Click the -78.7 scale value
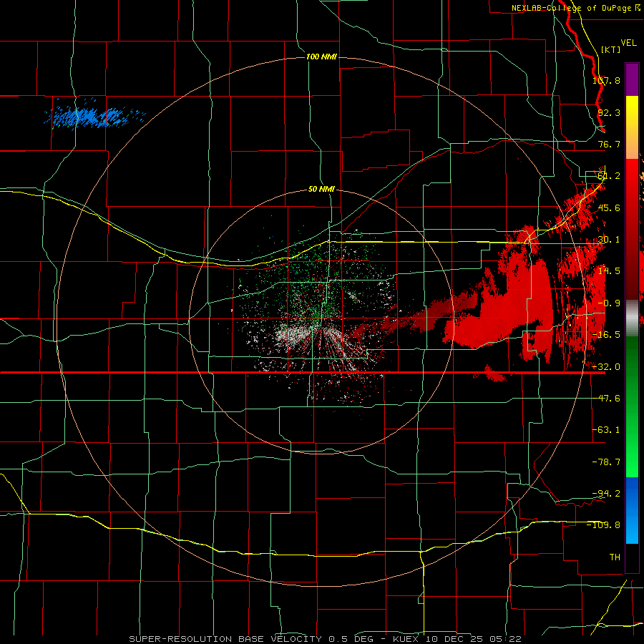This screenshot has width=644, height=644. (607, 462)
